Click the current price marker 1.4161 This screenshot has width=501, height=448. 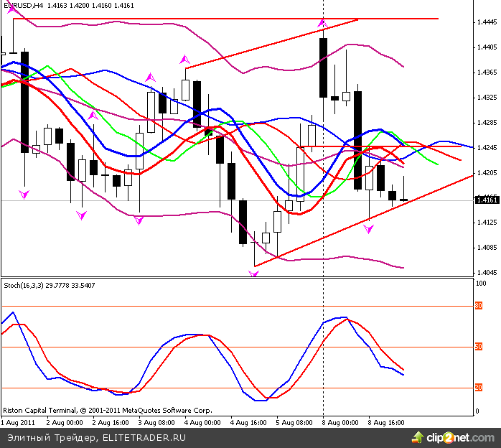487,200
